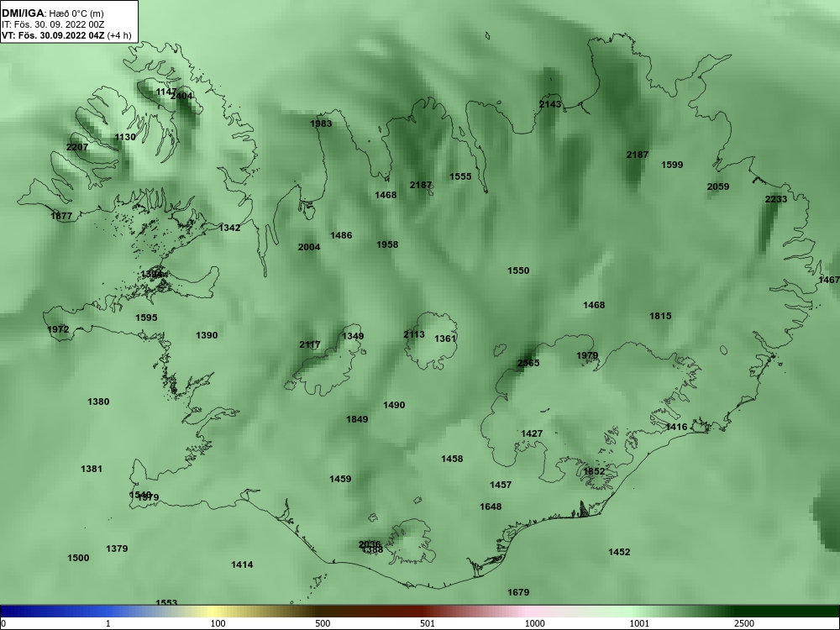This screenshot has height=630, width=840.
Task: Click the 1458 height value
Action: pos(452,459)
